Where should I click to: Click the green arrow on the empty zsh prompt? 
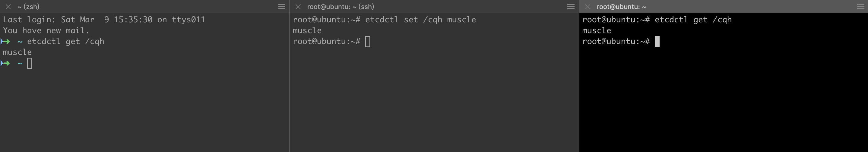point(6,63)
